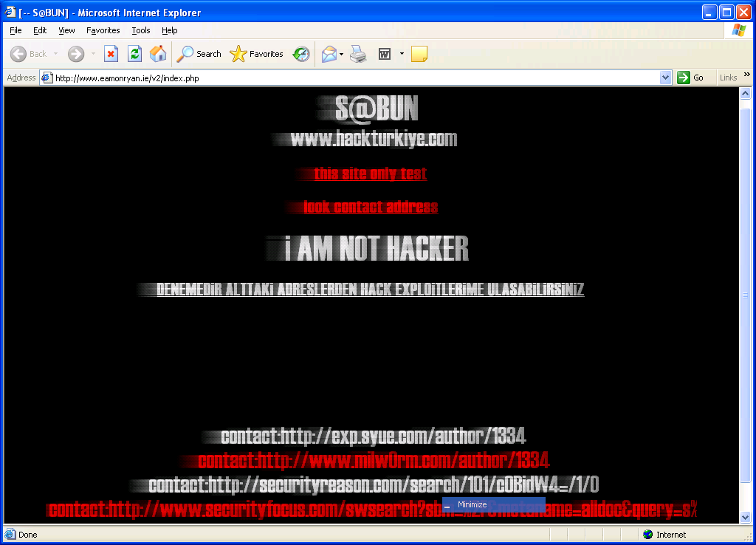The width and height of the screenshot is (756, 545).
Task: Click the S@BUN heading text
Action: click(x=377, y=108)
